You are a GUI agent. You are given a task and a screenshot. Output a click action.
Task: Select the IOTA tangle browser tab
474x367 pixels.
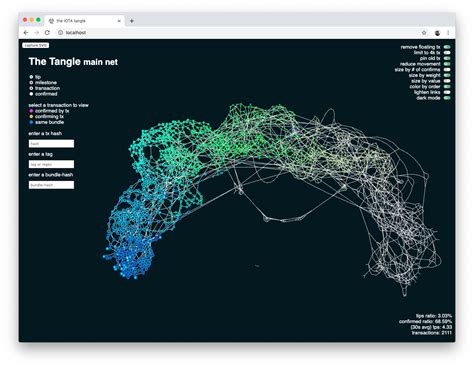coord(85,21)
